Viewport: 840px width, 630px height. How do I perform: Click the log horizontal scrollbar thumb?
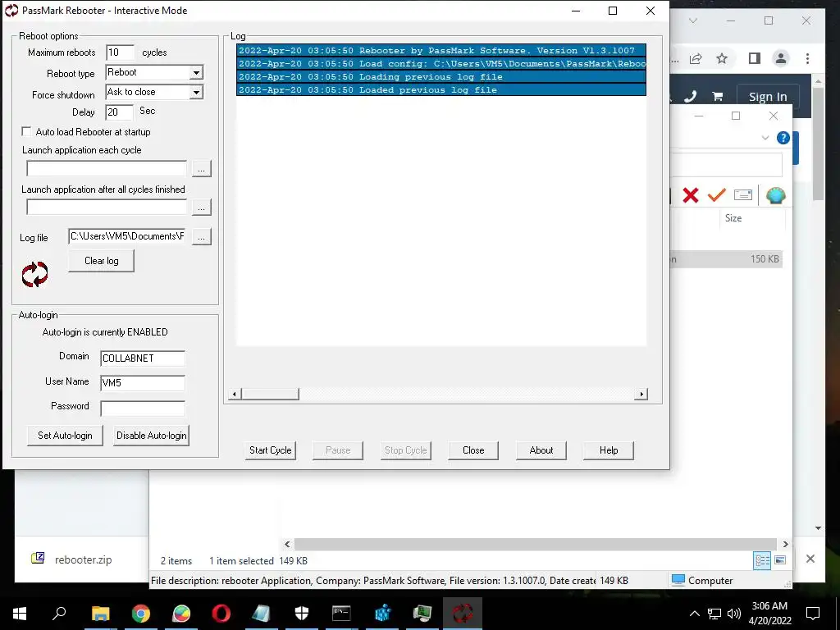coord(270,395)
